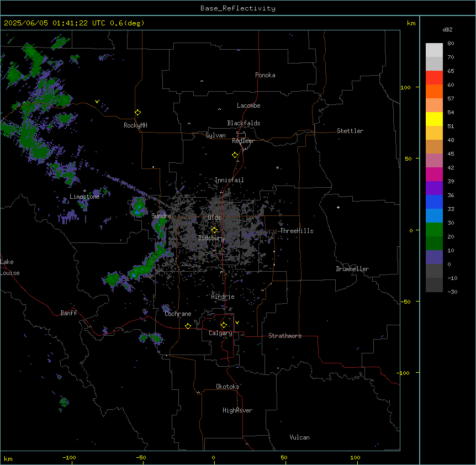Click the white plus marker north of Drumheller

pyautogui.click(x=338, y=207)
